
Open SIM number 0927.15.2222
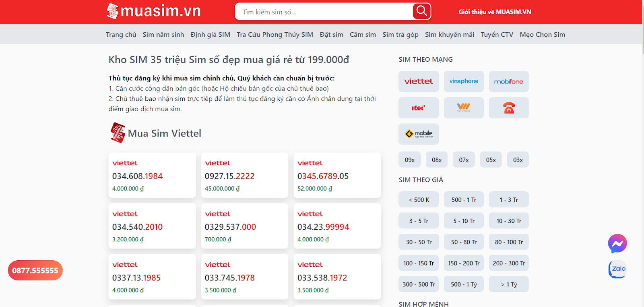(229, 176)
